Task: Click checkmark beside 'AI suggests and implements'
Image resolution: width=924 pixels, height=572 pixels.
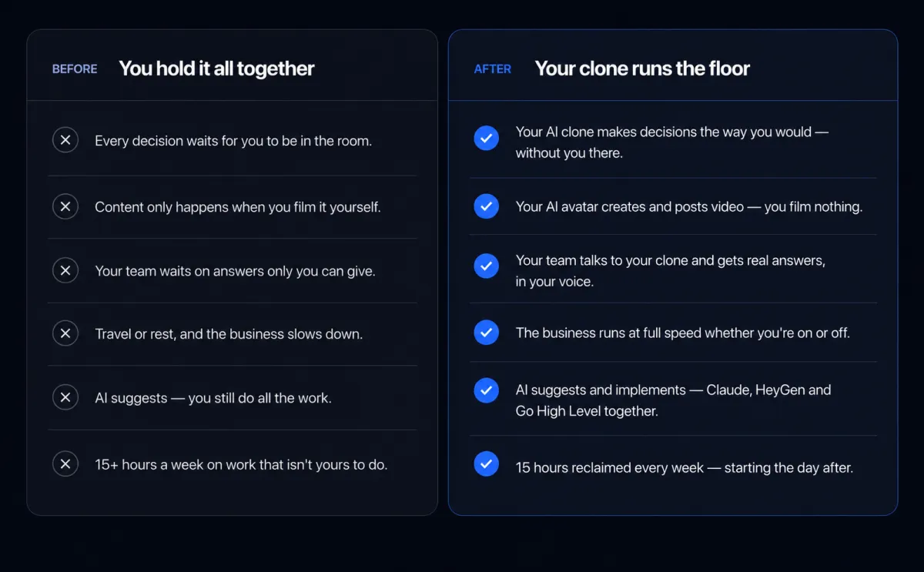Action: point(486,390)
